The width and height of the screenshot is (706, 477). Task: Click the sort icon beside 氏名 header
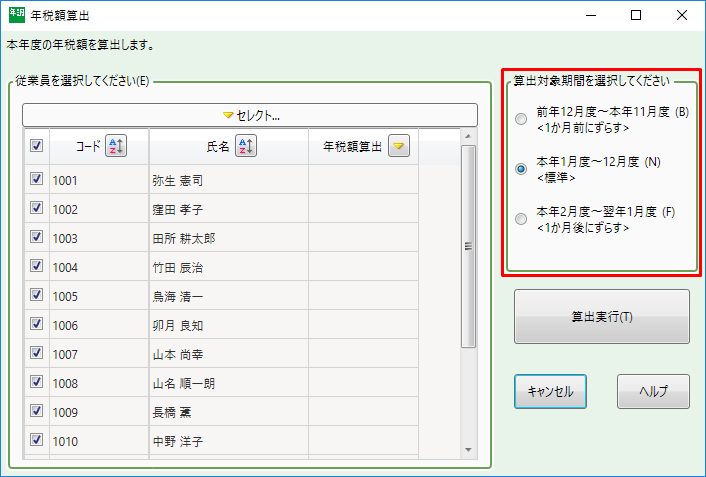tap(246, 146)
